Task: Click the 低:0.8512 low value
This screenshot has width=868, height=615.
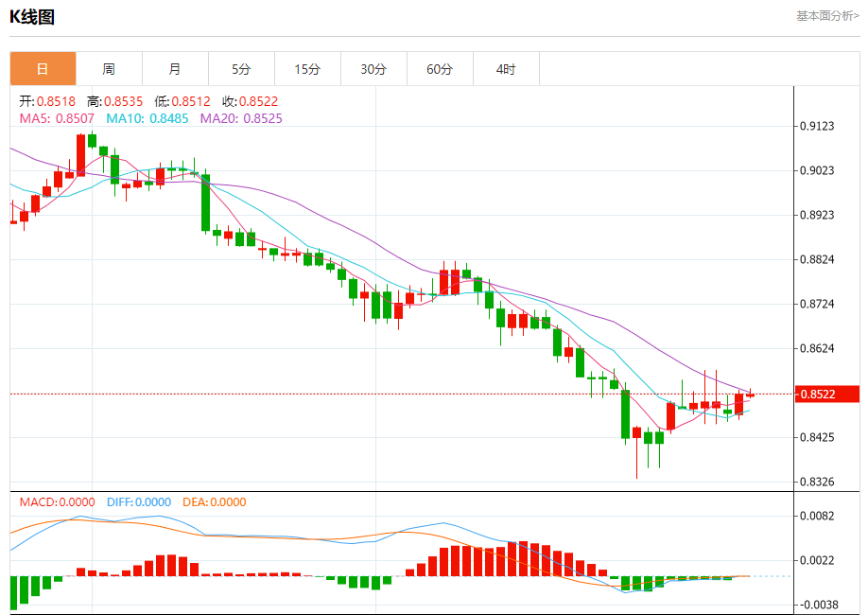Action: pyautogui.click(x=182, y=101)
